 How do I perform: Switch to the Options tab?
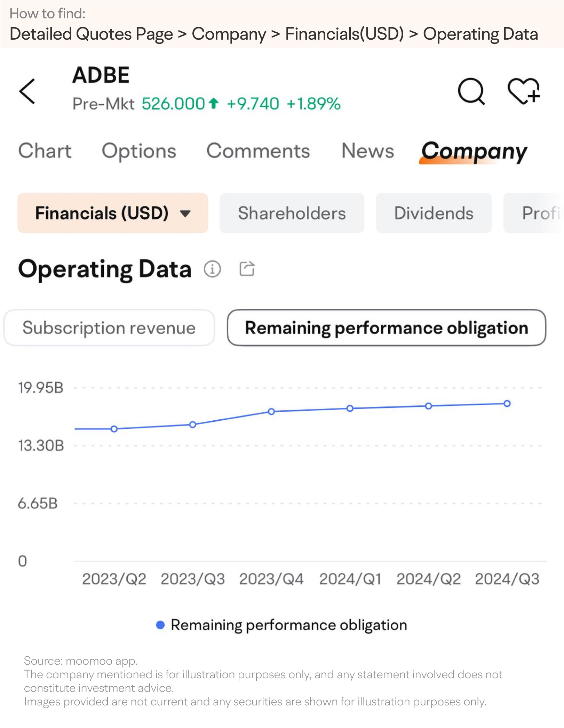click(x=139, y=151)
